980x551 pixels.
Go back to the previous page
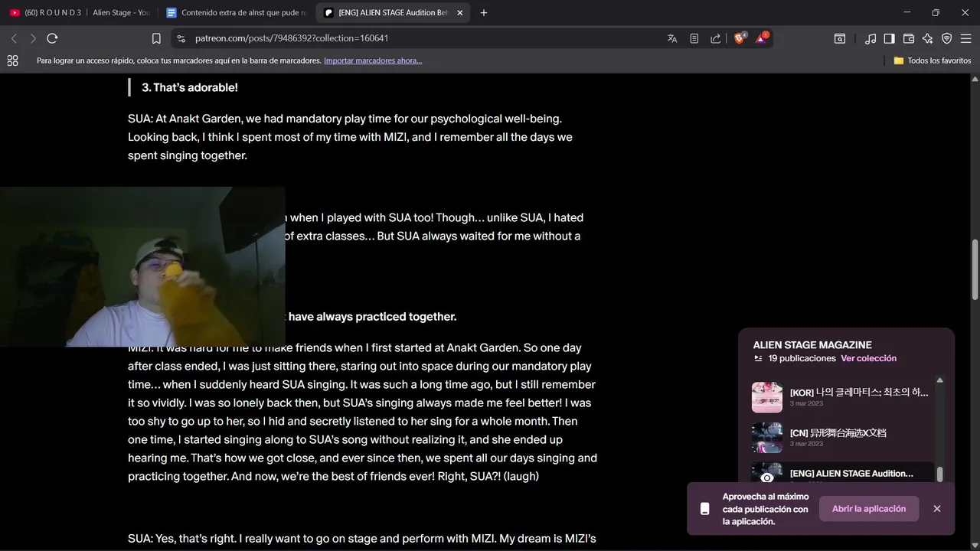coord(14,38)
